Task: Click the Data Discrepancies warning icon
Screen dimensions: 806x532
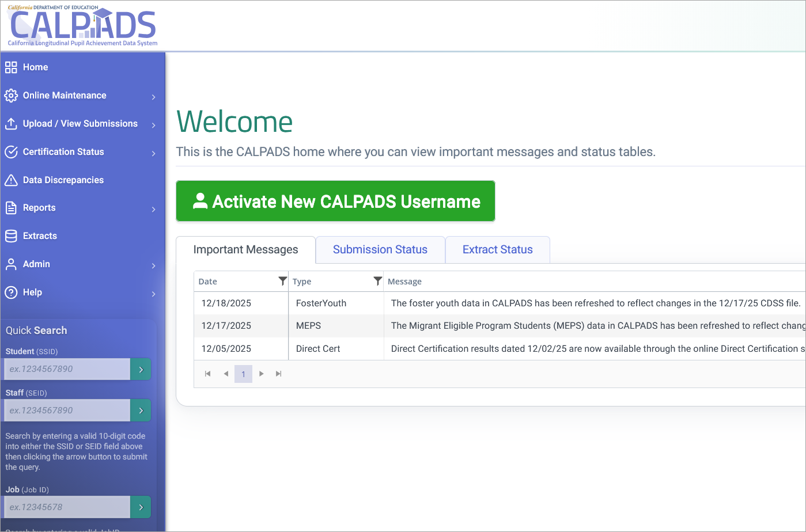Action: click(11, 180)
